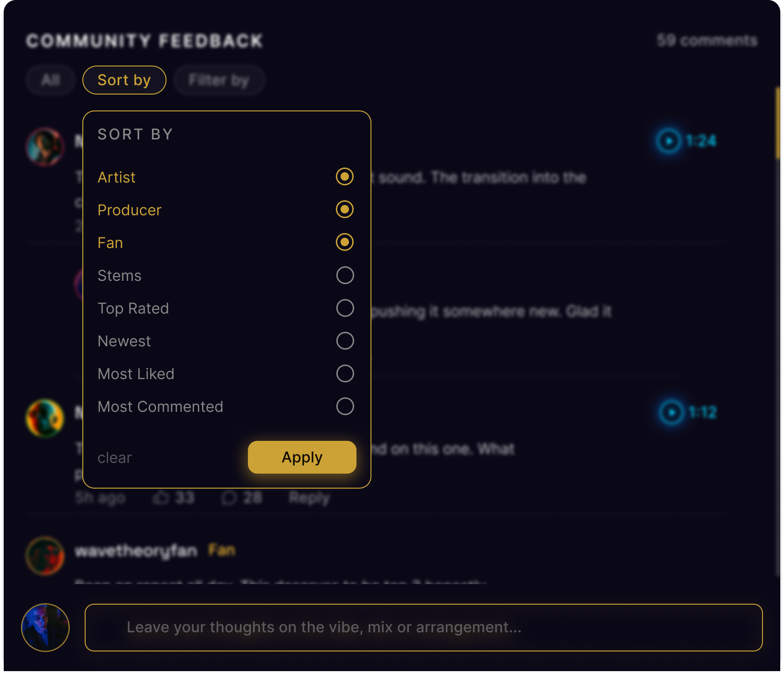The height and width of the screenshot is (673, 784).
Task: Play the comment timestamp 1:12
Action: (x=671, y=412)
